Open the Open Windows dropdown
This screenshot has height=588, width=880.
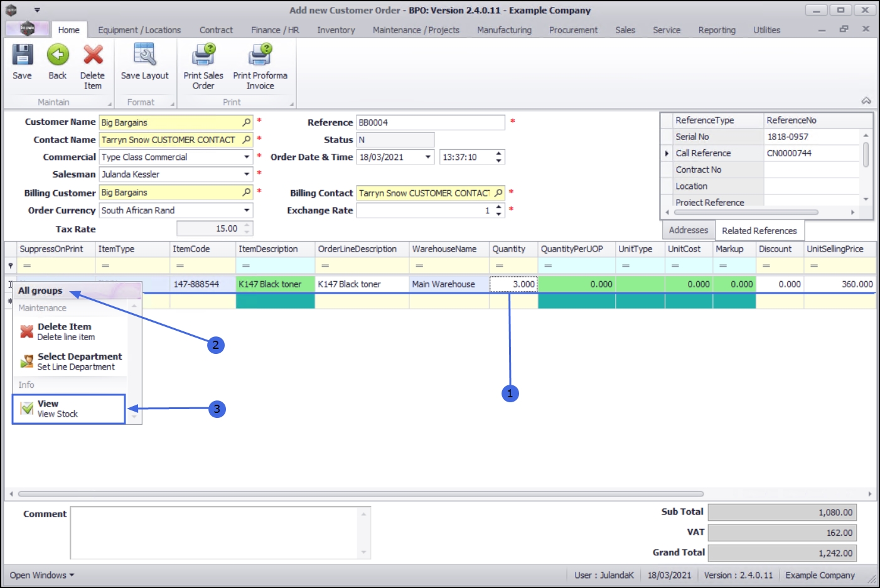tap(42, 575)
